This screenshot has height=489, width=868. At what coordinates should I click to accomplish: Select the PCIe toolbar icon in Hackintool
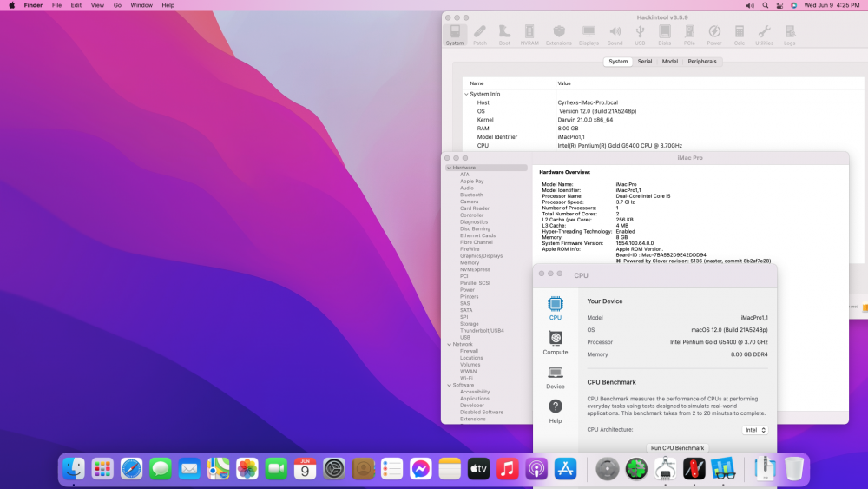pos(689,35)
